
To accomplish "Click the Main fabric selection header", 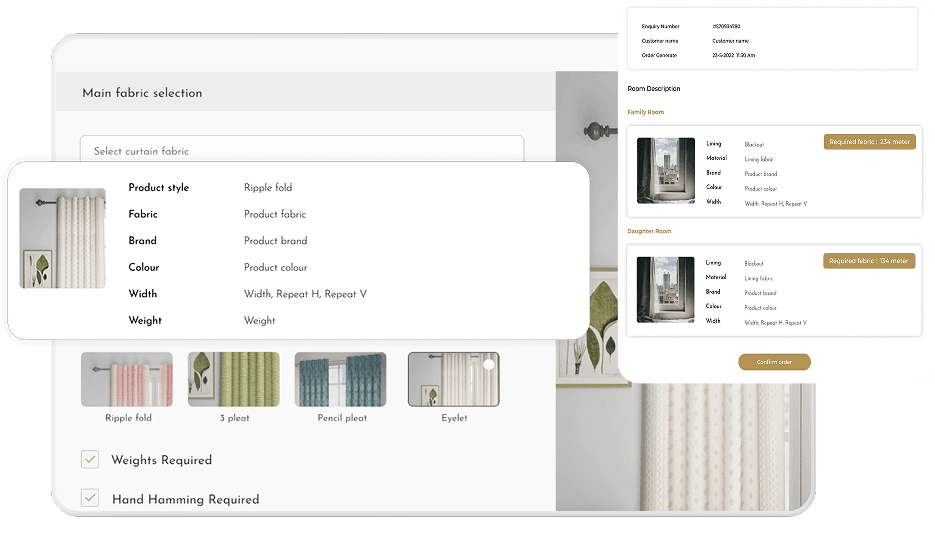I will point(142,93).
